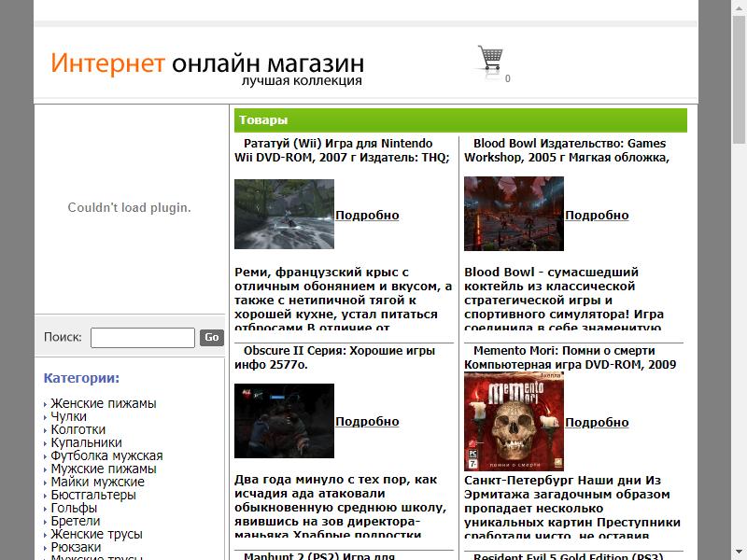Open the Бюстгальтеры category
Viewport: 747px width, 560px height.
coord(92,495)
